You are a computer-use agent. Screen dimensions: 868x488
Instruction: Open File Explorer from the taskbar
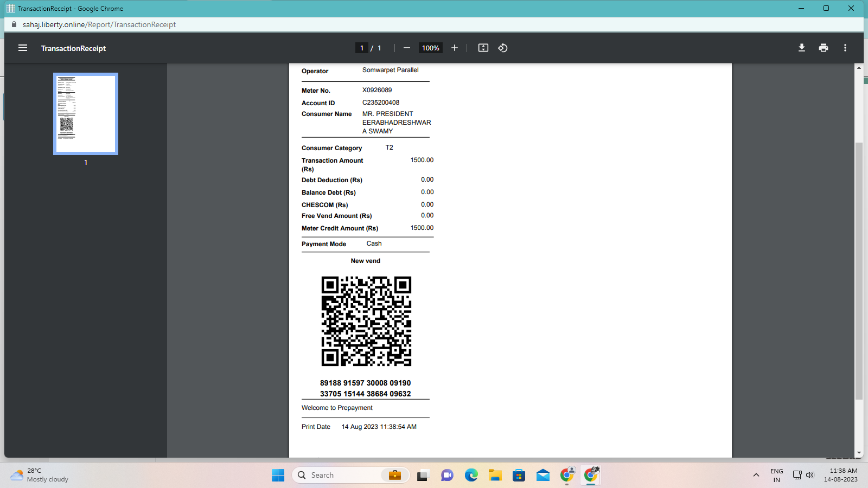click(x=495, y=475)
